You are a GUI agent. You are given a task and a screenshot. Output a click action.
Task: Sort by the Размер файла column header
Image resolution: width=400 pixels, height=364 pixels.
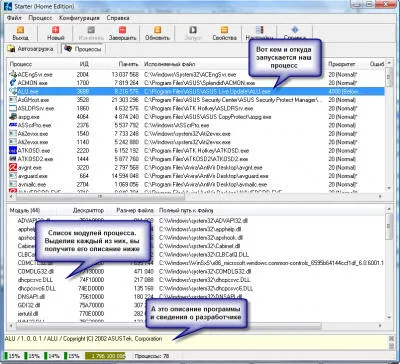click(135, 210)
